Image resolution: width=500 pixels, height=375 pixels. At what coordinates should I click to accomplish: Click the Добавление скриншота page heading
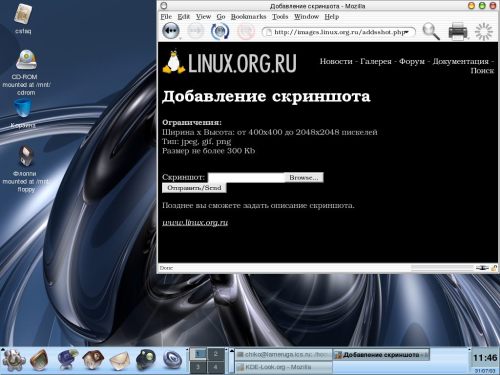[266, 97]
